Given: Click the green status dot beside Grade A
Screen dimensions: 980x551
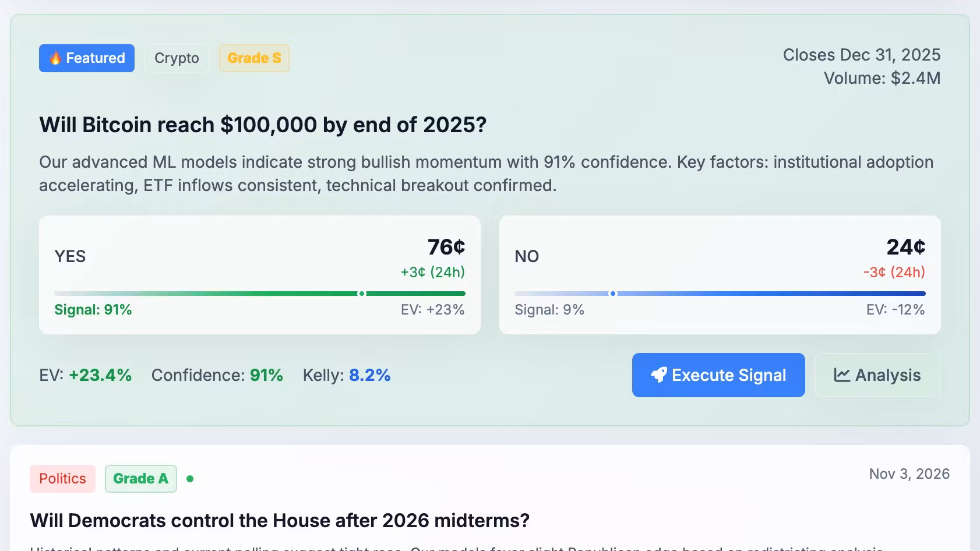Looking at the screenshot, I should click(x=190, y=479).
